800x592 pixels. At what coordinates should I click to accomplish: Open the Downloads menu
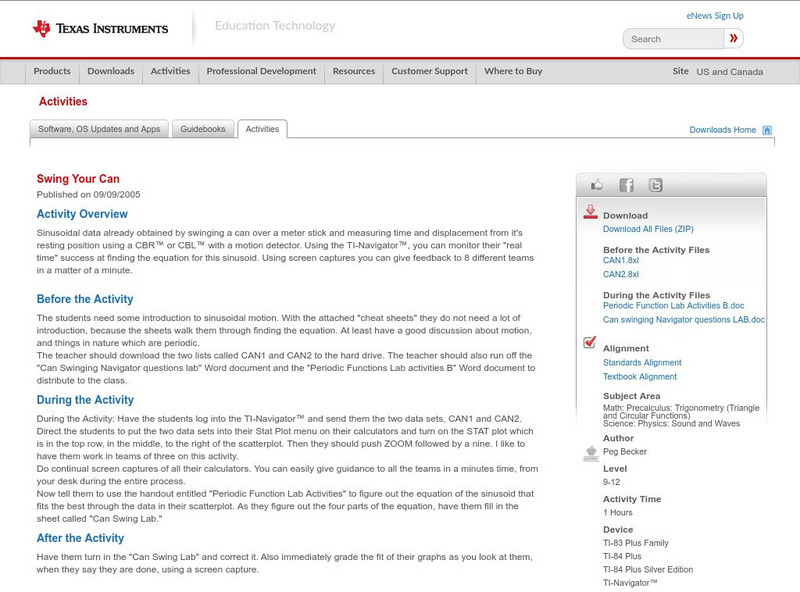coord(111,71)
